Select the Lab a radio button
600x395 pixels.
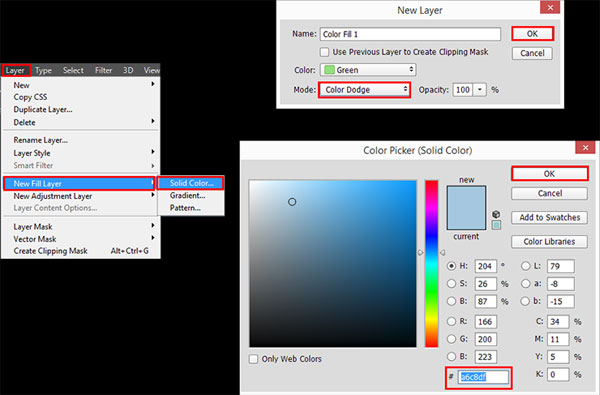tap(526, 284)
